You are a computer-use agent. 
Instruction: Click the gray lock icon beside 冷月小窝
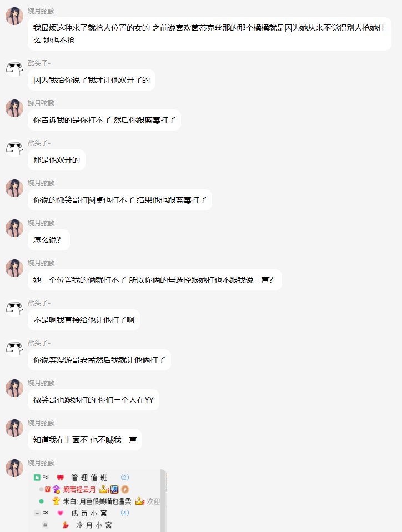tap(45, 525)
